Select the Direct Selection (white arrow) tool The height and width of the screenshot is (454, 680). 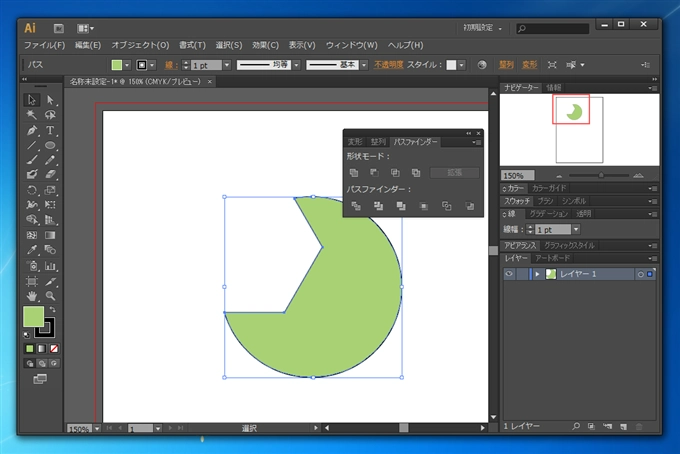pos(50,100)
